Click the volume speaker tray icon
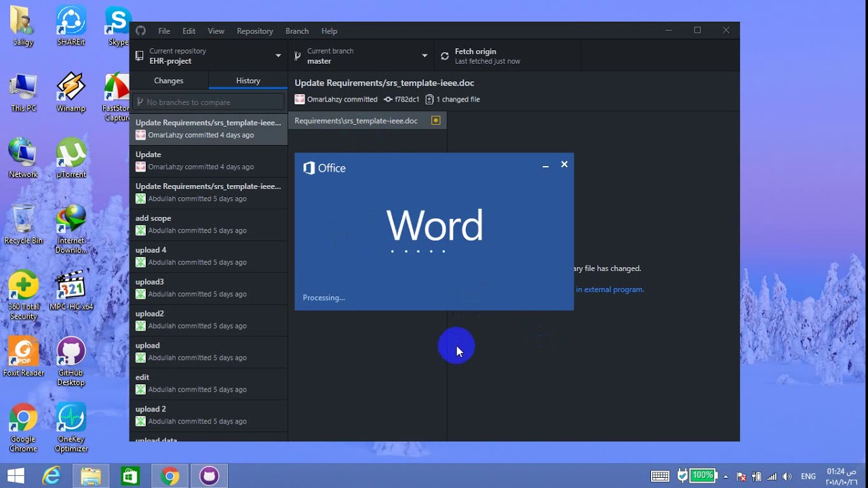 [787, 476]
